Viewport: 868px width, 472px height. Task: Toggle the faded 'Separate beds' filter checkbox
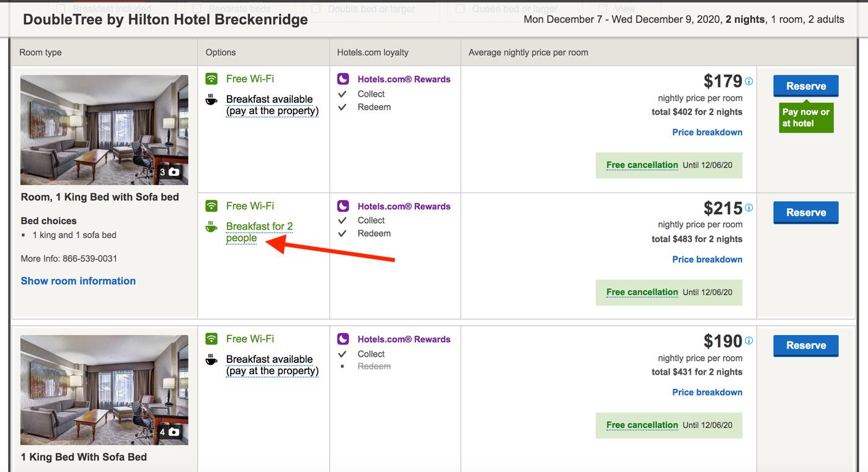[x=197, y=9]
